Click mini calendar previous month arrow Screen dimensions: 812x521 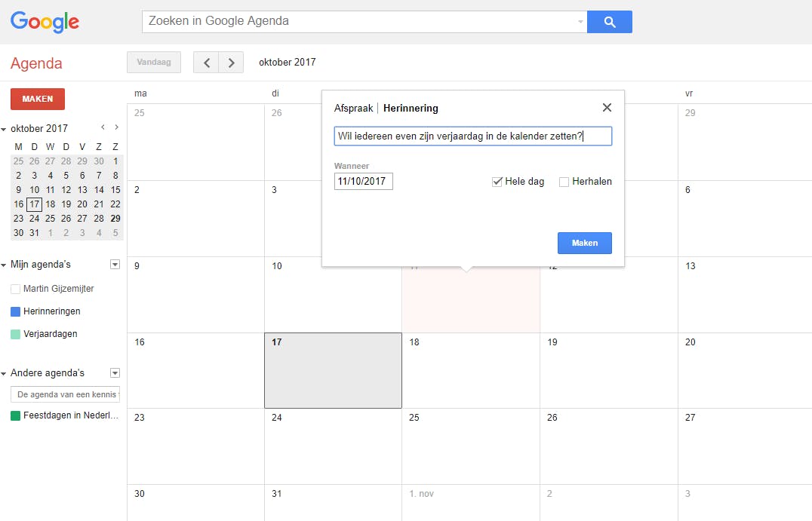click(x=103, y=127)
